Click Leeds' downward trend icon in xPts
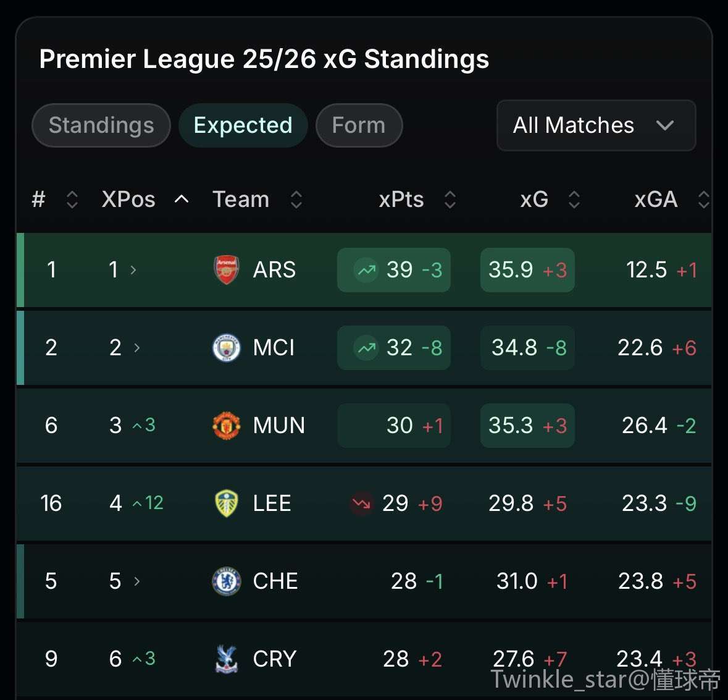This screenshot has height=700, width=728. [x=362, y=504]
